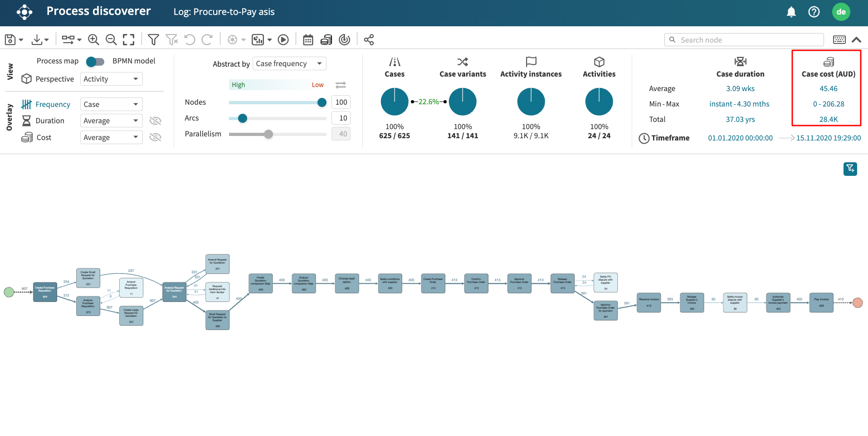Click the zoom in magnifier icon
The height and width of the screenshot is (436, 868).
93,40
